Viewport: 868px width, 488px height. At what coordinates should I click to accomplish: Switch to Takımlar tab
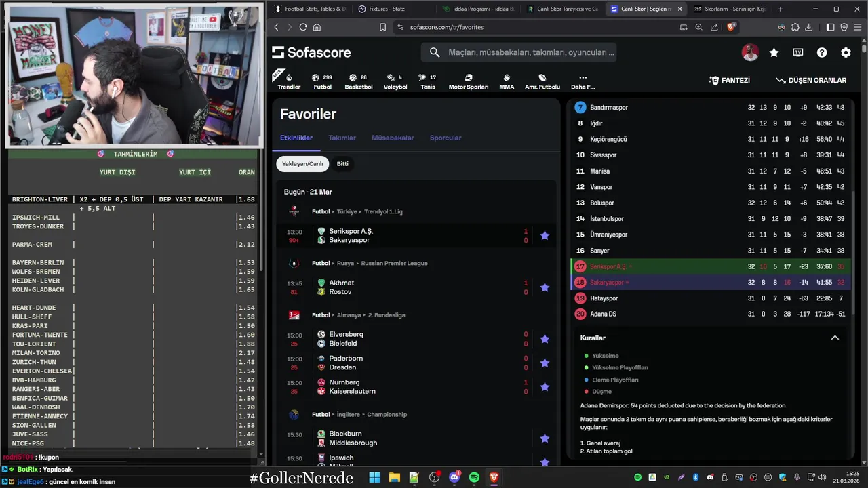tap(342, 138)
